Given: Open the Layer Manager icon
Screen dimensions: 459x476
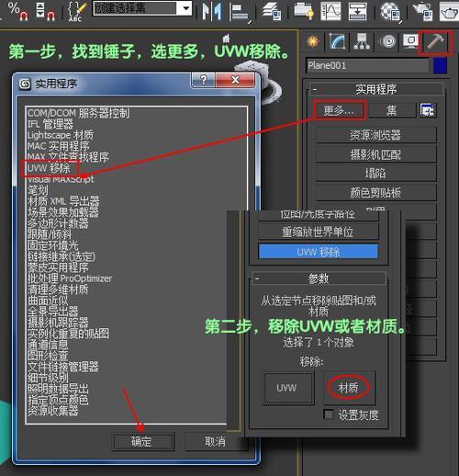Looking at the screenshot, I should pos(272,11).
